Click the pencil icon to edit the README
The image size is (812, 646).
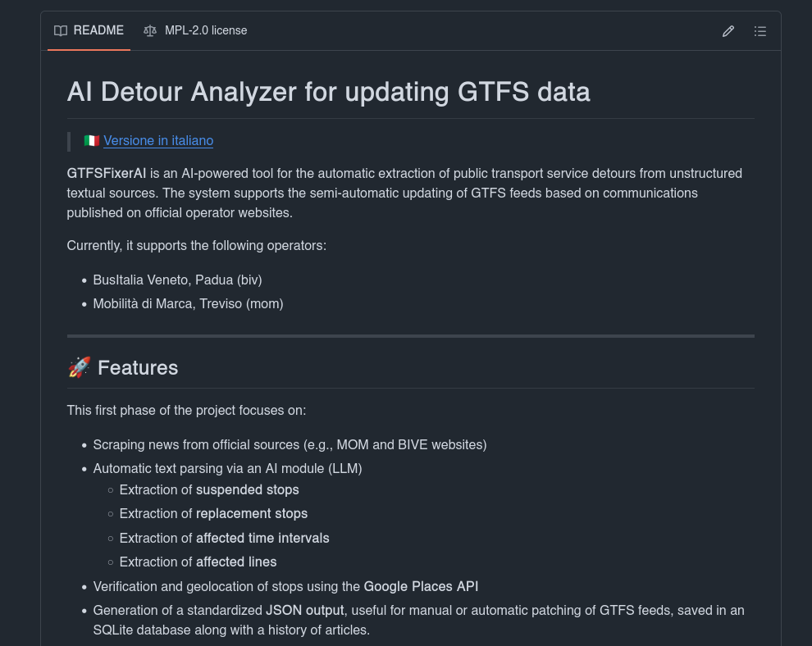pos(728,30)
